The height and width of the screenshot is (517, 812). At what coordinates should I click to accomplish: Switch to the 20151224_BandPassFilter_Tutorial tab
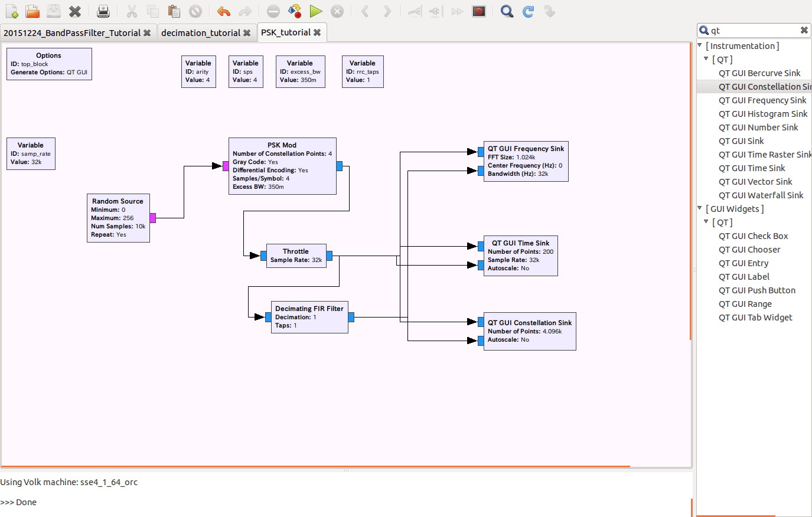[x=74, y=33]
